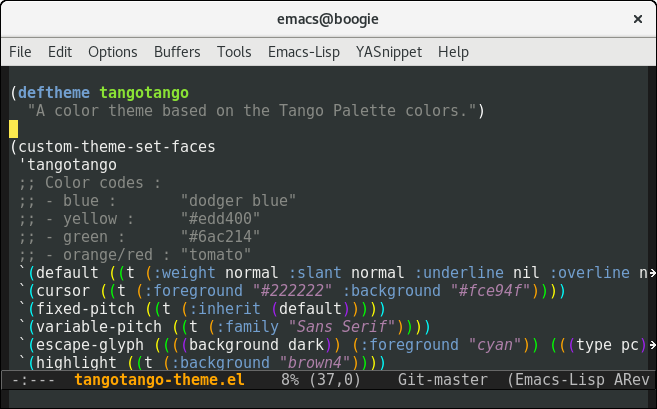
Task: Click the 8% buffer position indicator
Action: pos(290,380)
